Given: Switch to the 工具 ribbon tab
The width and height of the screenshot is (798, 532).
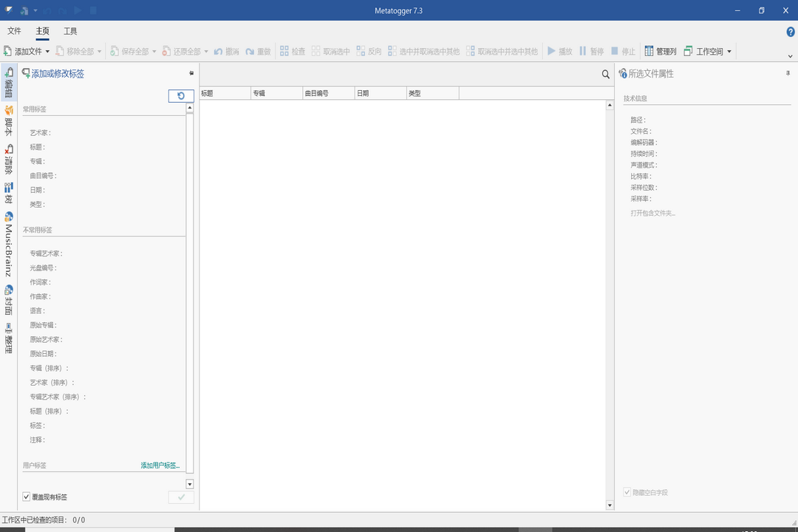Looking at the screenshot, I should point(70,30).
